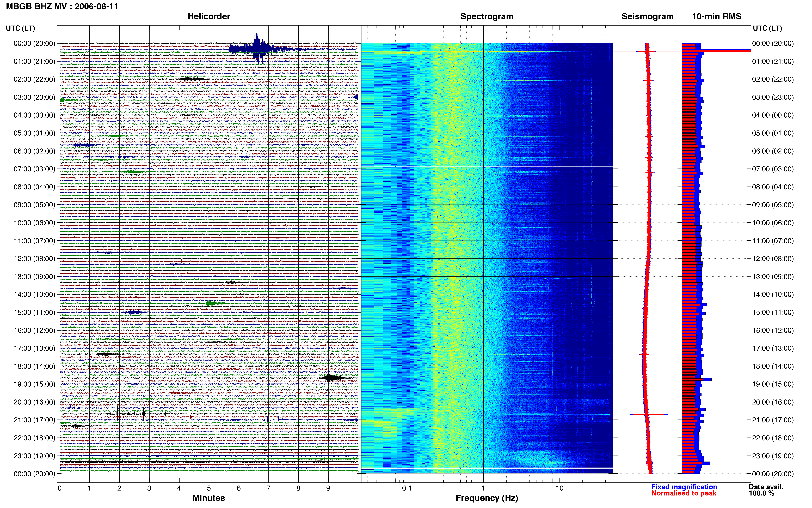The image size is (812, 508).
Task: Click the '5' tick on Minutes axis
Action: [x=209, y=488]
